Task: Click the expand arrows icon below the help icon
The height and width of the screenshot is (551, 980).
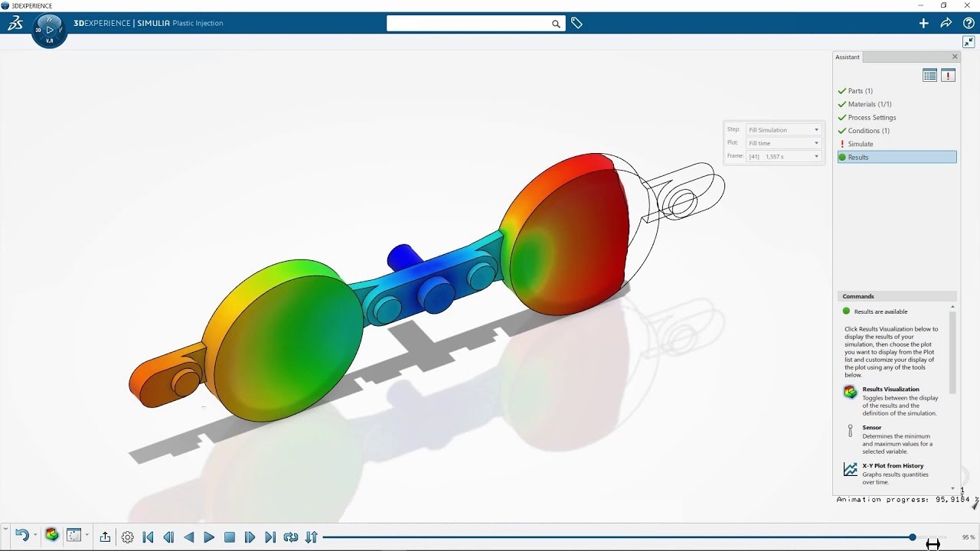Action: [x=969, y=42]
